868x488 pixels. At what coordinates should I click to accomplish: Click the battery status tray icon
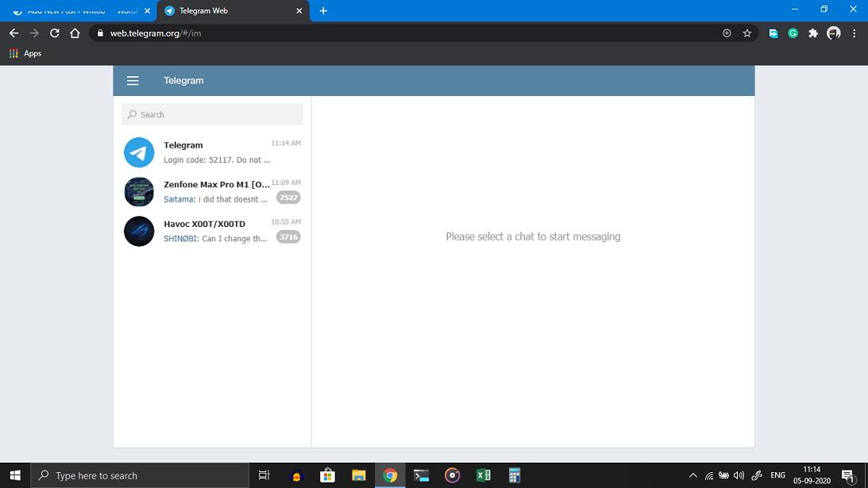(x=723, y=475)
